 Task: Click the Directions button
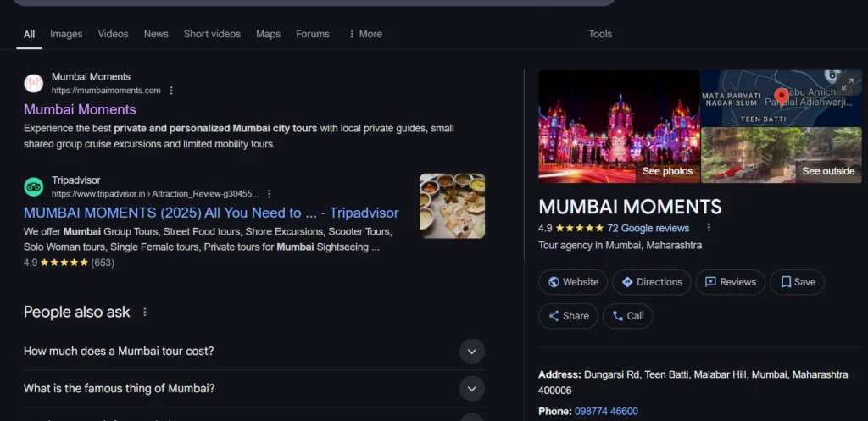click(x=652, y=282)
